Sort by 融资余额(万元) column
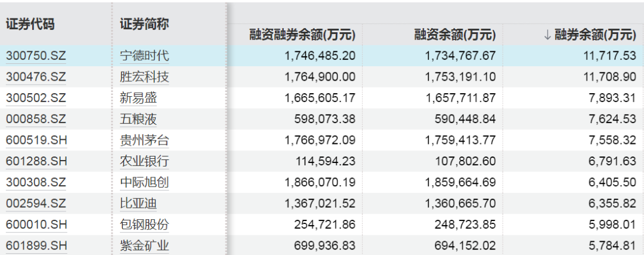 tap(455, 35)
